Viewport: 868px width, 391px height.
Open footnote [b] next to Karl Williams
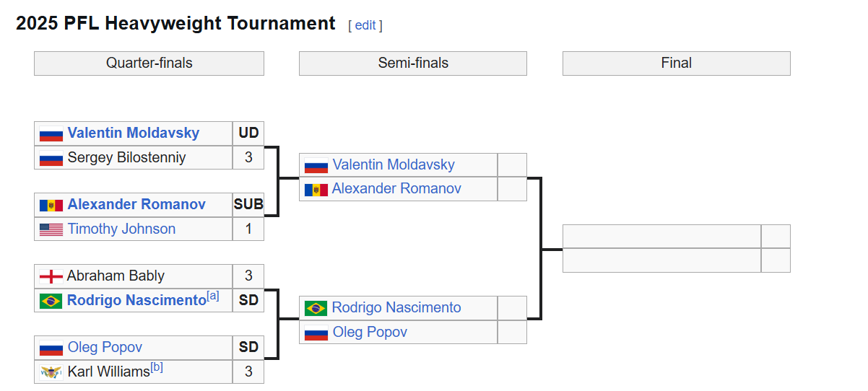[157, 368]
